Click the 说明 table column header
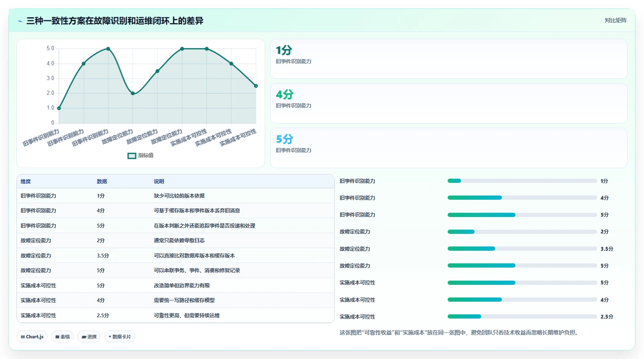Viewport: 644px width, 359px height. pyautogui.click(x=159, y=182)
